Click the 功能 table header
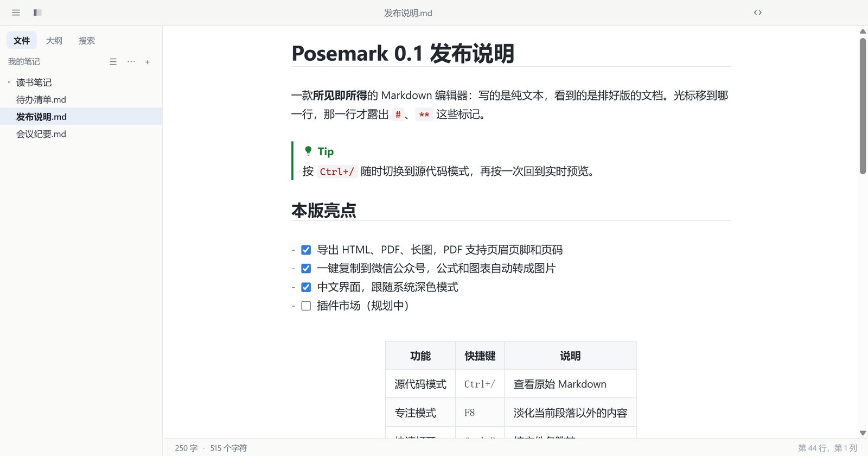The height and width of the screenshot is (456, 868). click(x=420, y=356)
